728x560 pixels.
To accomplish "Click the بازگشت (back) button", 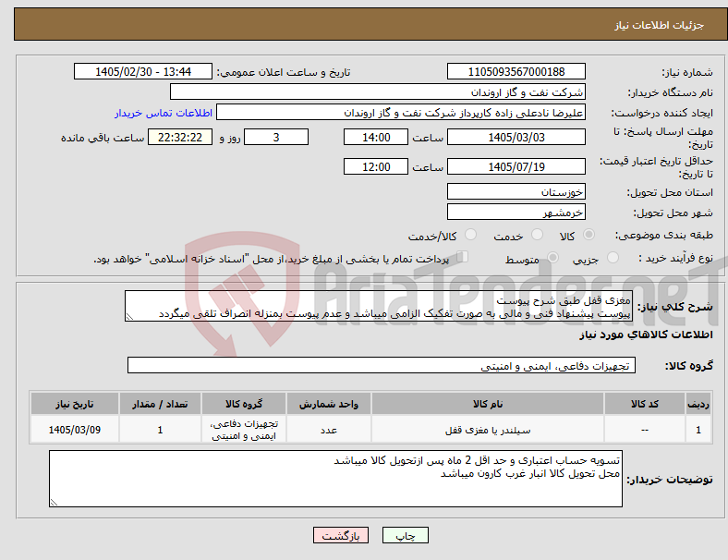I will (341, 535).
